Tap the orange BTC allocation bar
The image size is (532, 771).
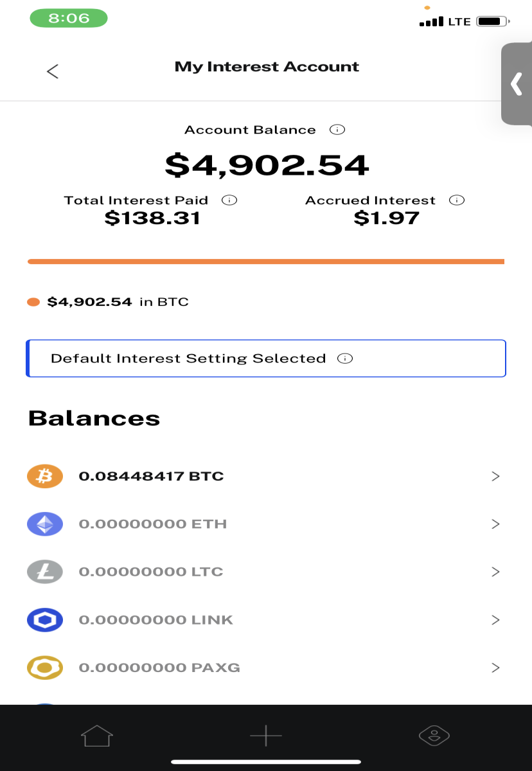point(266,261)
